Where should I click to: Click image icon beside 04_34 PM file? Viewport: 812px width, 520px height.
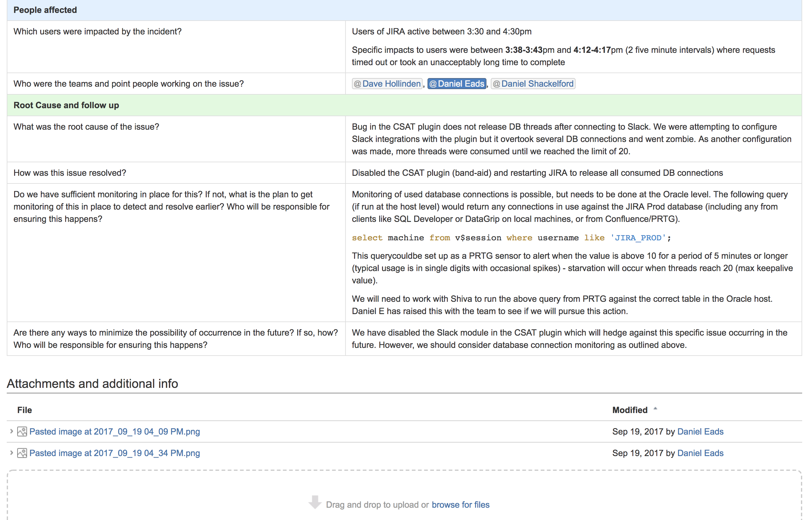click(22, 453)
